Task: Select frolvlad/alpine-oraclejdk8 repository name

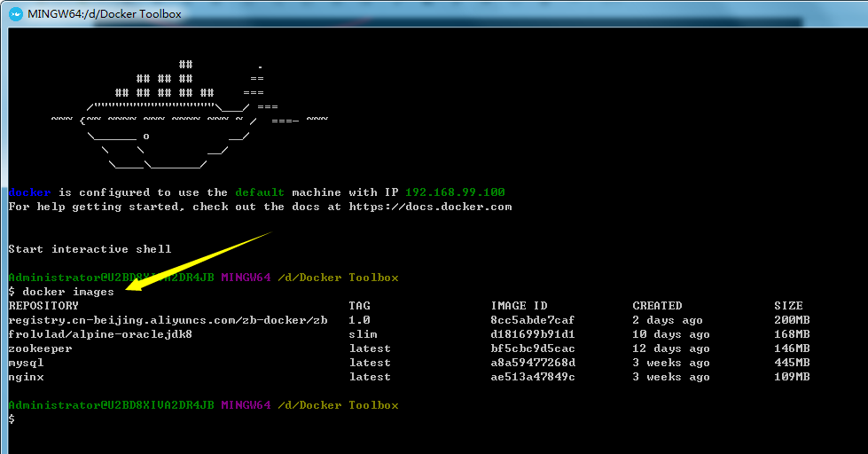Action: (100, 334)
